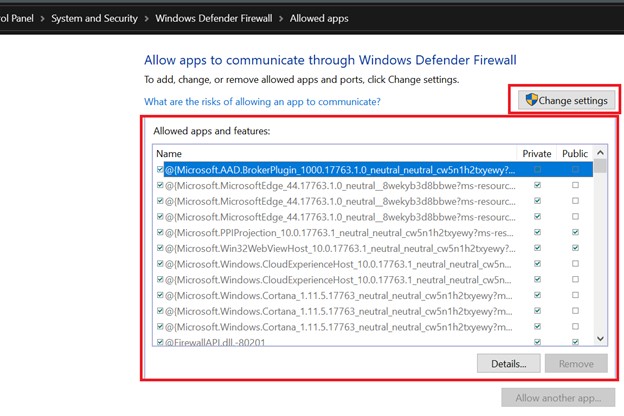This screenshot has width=624, height=416.
Task: Click the heading "Allow apps to communicate through Windows Defender Firewall"
Action: (330, 60)
